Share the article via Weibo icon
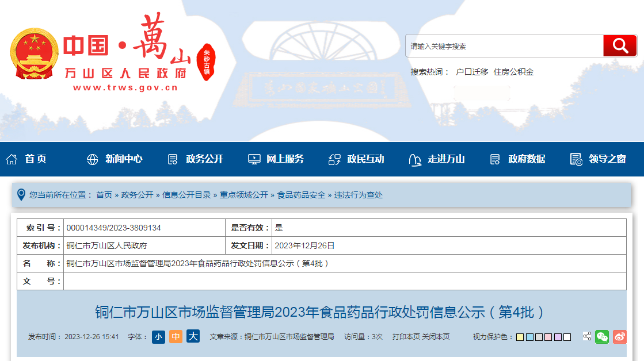This screenshot has height=361, width=644. [x=619, y=337]
